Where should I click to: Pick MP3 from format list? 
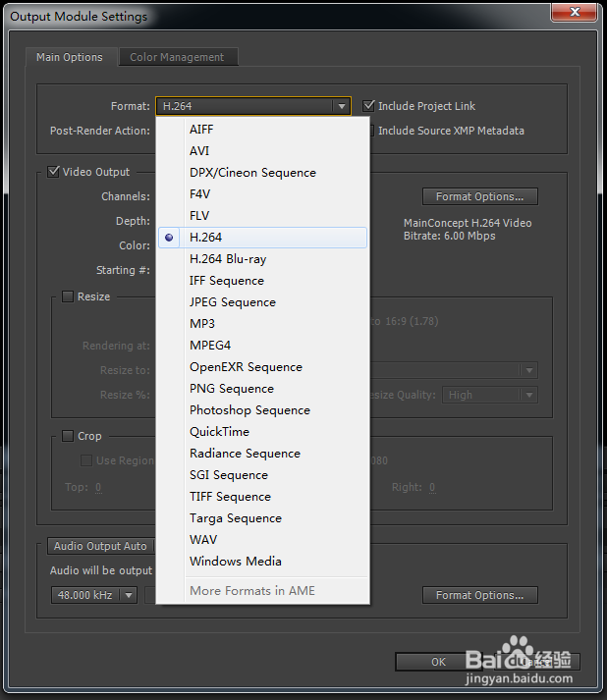[262, 324]
